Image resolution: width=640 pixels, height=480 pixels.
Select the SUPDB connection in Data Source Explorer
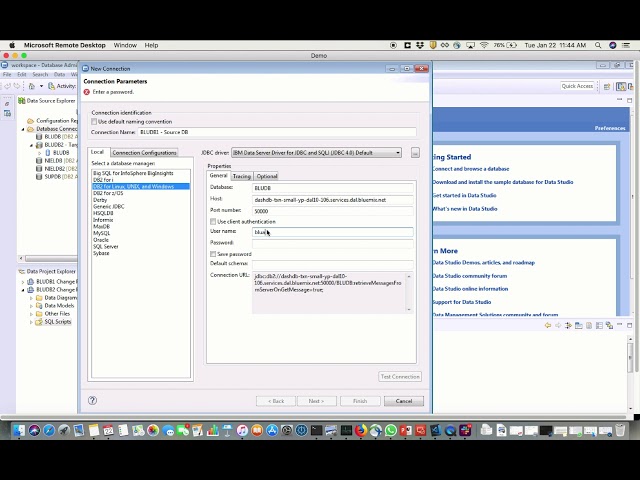tap(57, 177)
